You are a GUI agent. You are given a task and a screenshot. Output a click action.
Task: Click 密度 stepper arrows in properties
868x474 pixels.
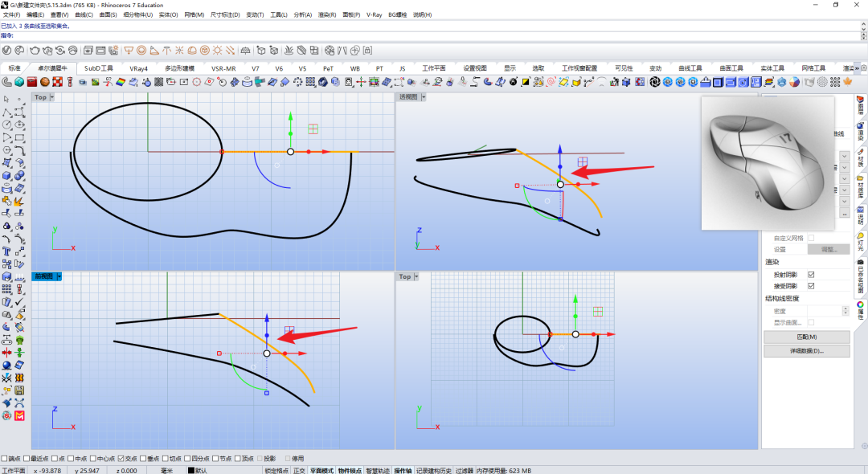pos(845,311)
